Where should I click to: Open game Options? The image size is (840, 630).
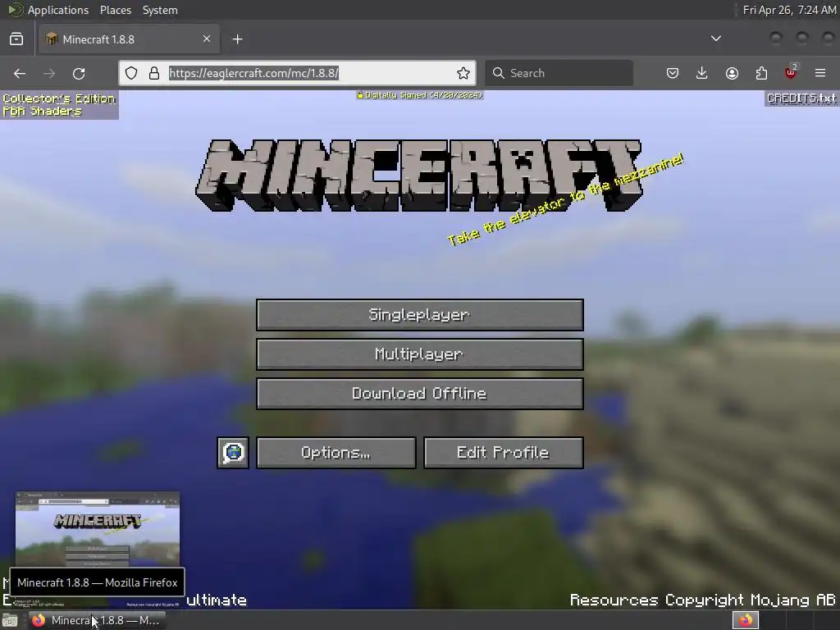336,453
